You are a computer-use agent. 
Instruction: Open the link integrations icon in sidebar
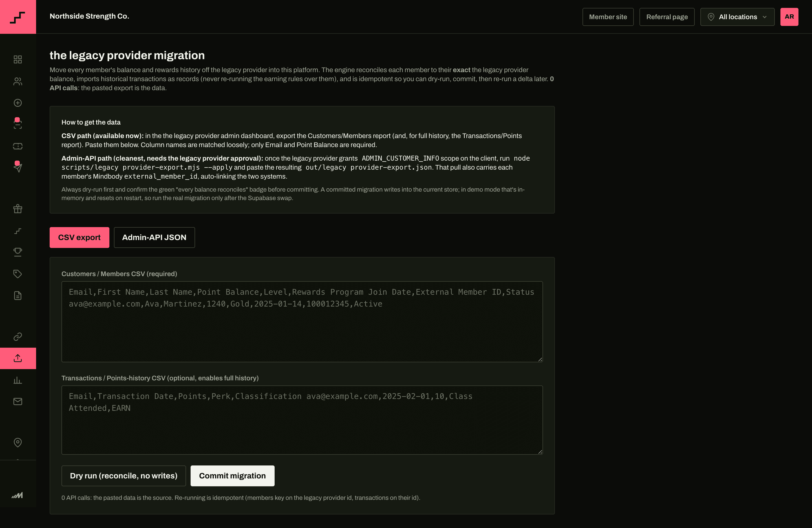18,337
